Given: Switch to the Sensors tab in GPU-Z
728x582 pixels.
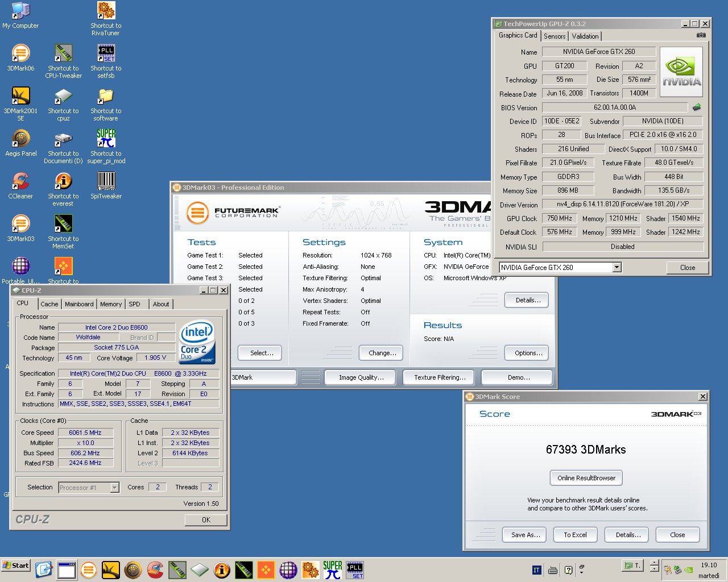Looking at the screenshot, I should (x=555, y=36).
